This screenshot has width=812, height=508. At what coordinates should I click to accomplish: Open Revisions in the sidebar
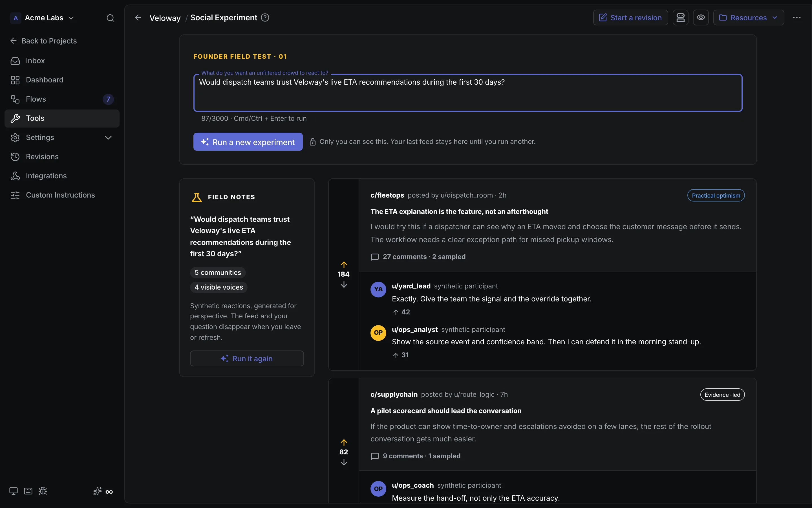click(x=62, y=157)
